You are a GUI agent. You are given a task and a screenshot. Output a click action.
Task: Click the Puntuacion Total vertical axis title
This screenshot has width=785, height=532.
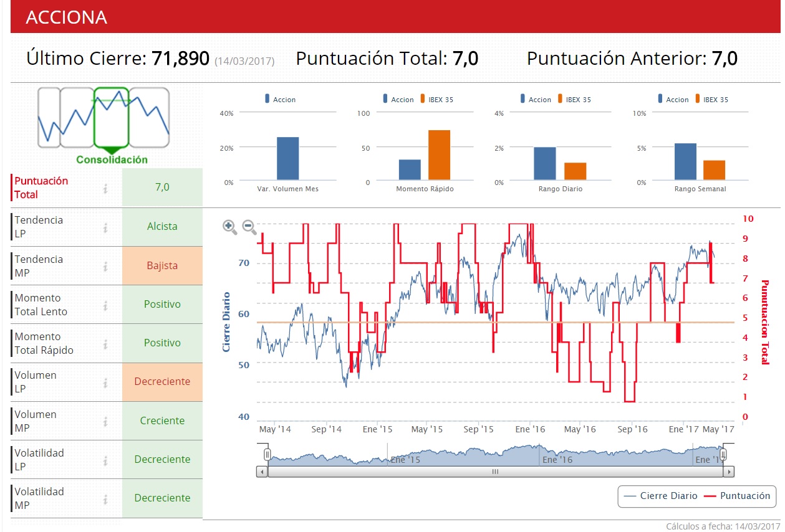click(764, 322)
